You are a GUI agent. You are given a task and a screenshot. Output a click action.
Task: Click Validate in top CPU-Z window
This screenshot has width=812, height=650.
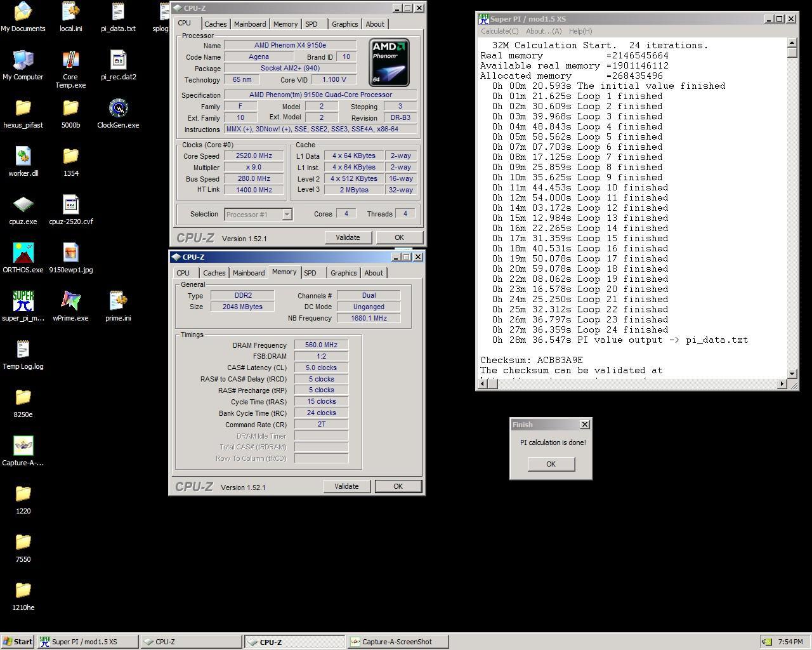tap(348, 237)
